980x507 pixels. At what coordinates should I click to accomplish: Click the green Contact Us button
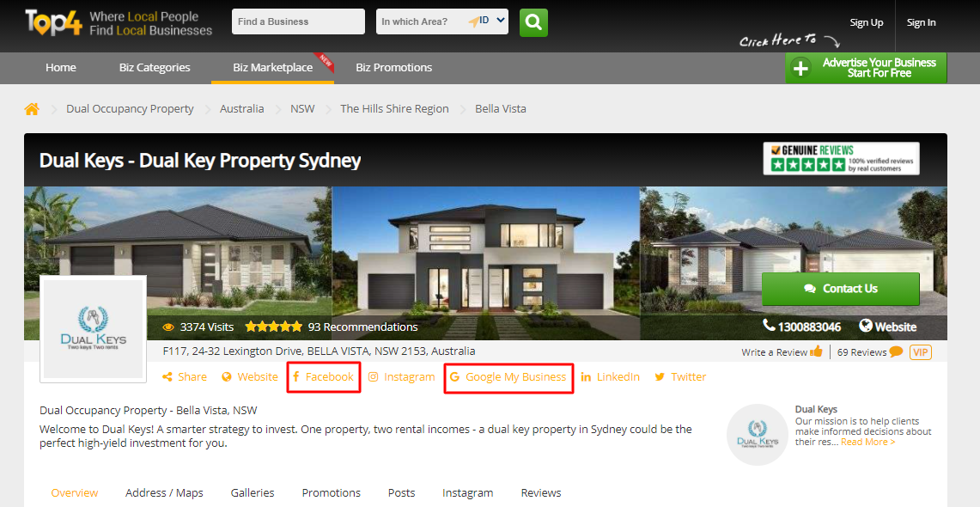coord(841,289)
